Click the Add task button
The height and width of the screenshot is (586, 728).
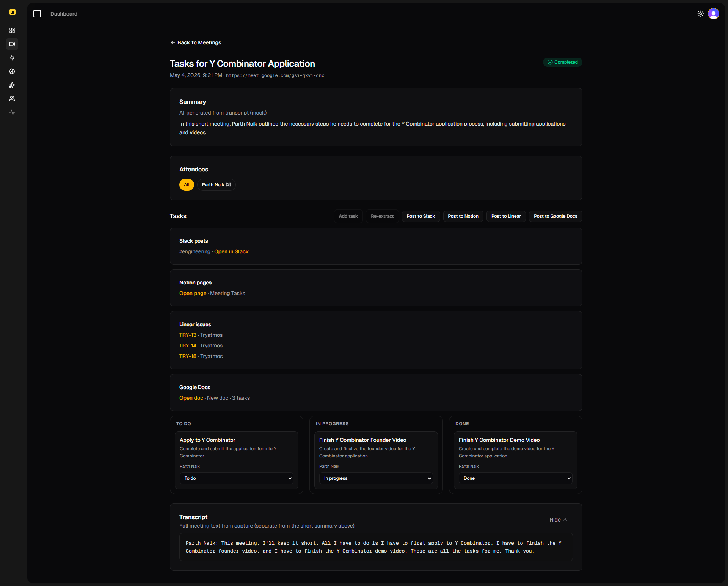pos(348,216)
